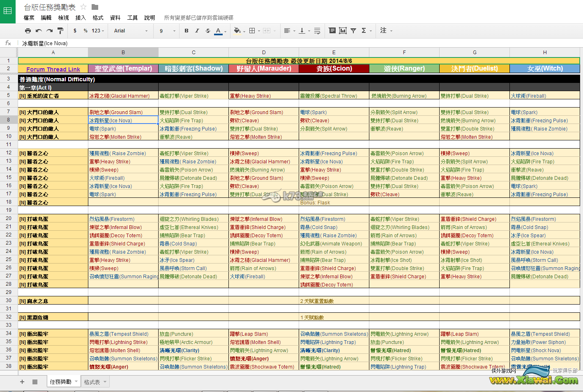The width and height of the screenshot is (583, 392).
Task: Select the 暗影刺客(Shadow) header cell
Action: (x=194, y=69)
